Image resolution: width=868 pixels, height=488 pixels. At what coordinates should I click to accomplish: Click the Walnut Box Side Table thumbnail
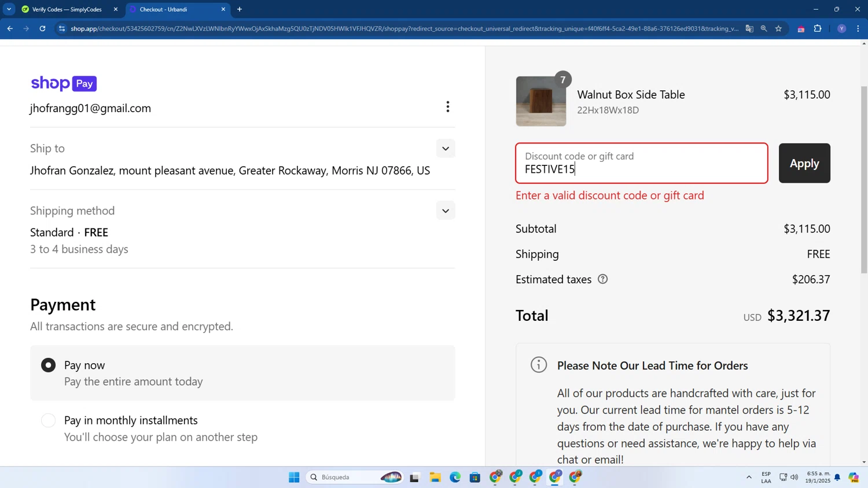pyautogui.click(x=541, y=101)
